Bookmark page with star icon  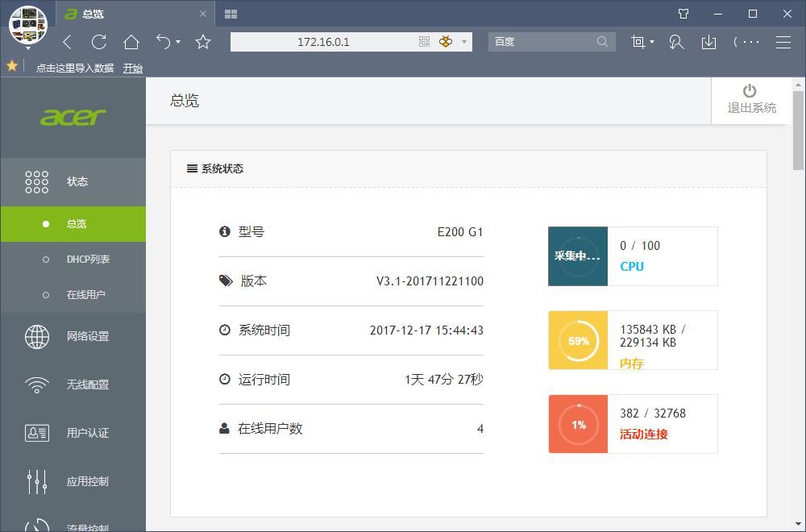(203, 42)
